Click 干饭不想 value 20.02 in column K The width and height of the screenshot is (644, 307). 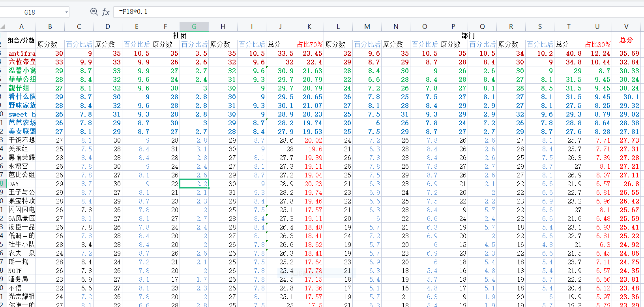pyautogui.click(x=309, y=140)
